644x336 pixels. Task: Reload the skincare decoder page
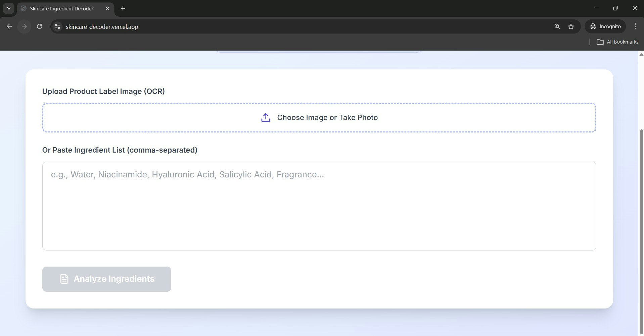39,26
